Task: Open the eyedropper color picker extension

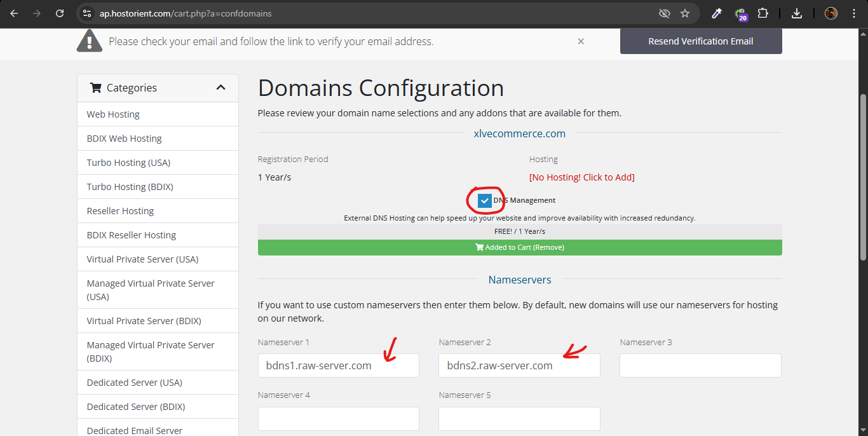Action: (716, 13)
